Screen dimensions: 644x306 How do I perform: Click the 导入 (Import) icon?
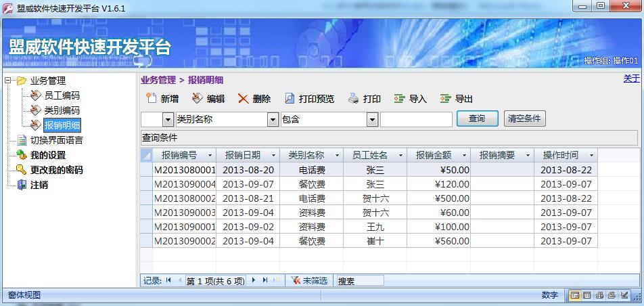tap(400, 99)
